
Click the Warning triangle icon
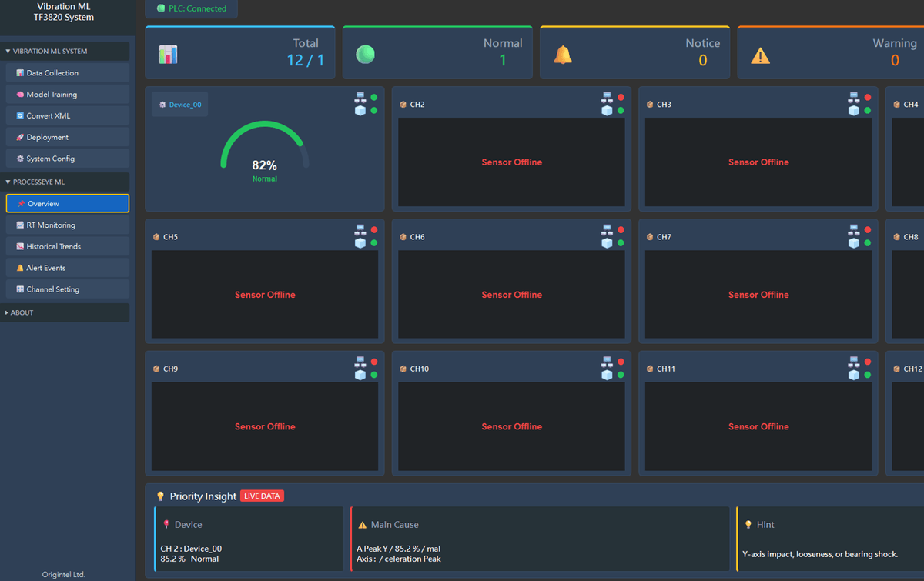click(x=760, y=55)
